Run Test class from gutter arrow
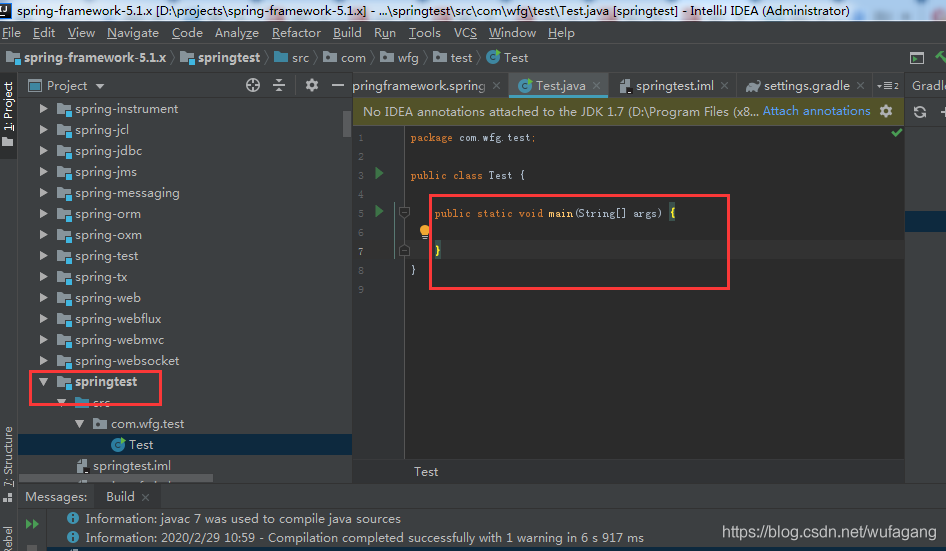 379,174
